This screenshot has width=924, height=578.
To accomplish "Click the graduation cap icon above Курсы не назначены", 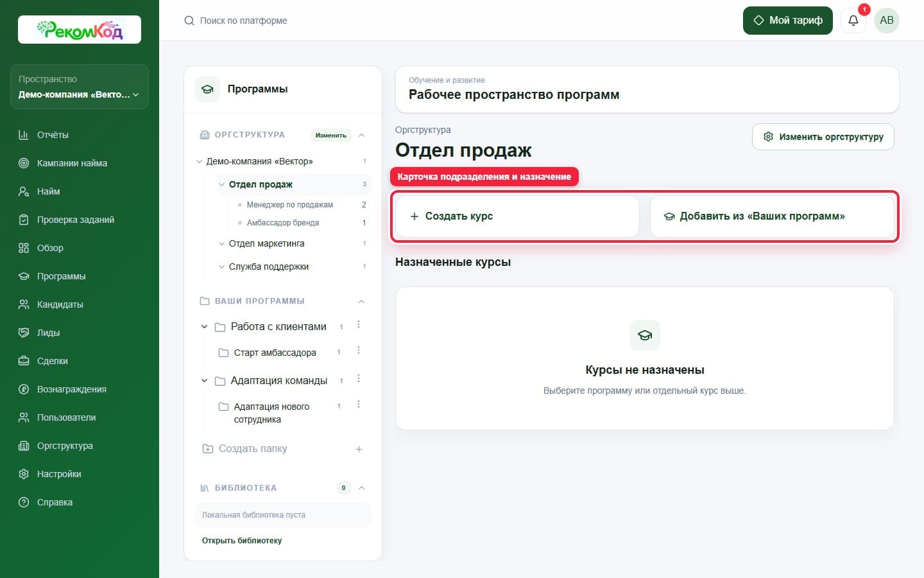I will (645, 335).
